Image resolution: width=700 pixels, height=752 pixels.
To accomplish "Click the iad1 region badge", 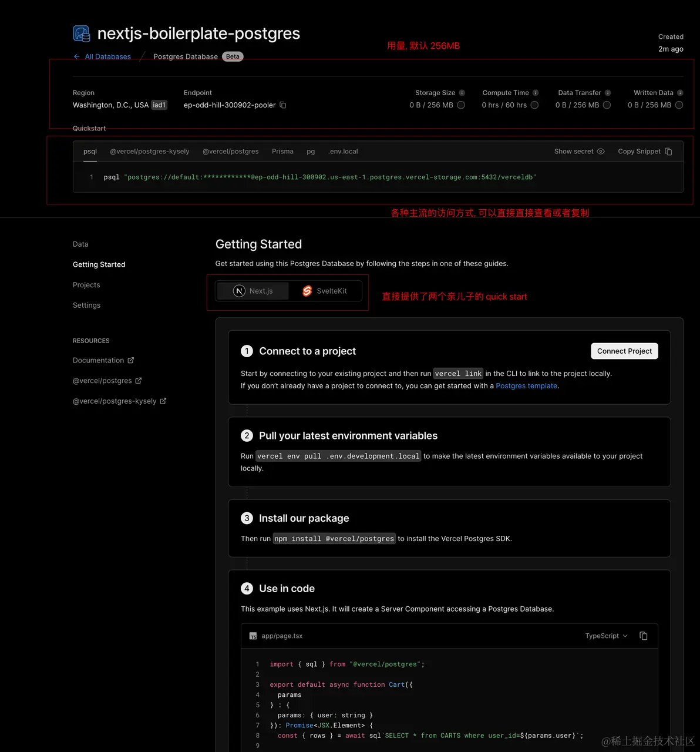I will 159,105.
